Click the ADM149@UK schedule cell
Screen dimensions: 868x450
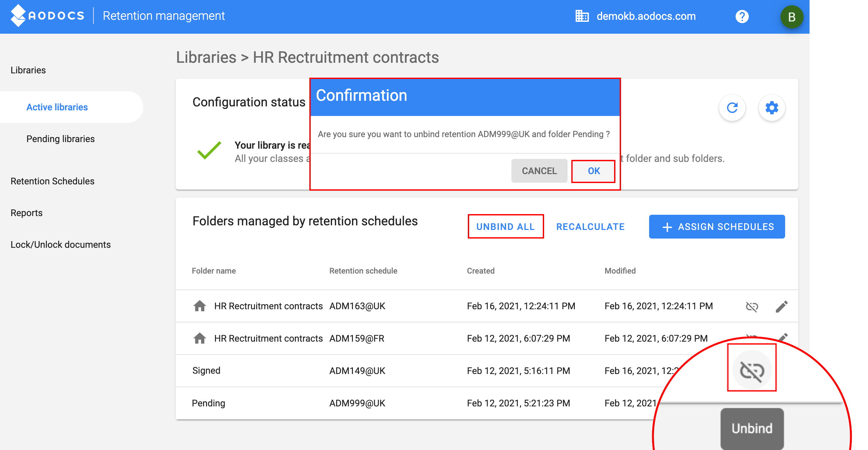[357, 370]
